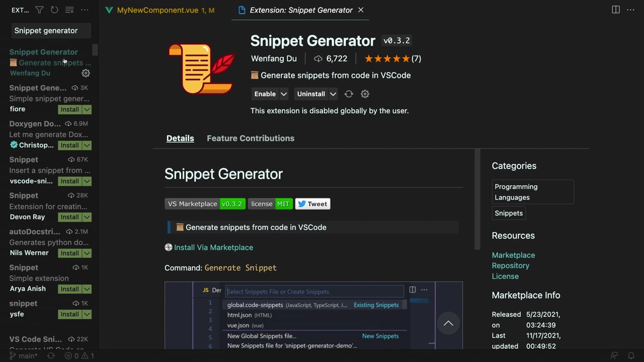Viewport: 644px width, 362px height.
Task: Open Install dropdown for Arya Anish's Snippet
Action: (87, 289)
